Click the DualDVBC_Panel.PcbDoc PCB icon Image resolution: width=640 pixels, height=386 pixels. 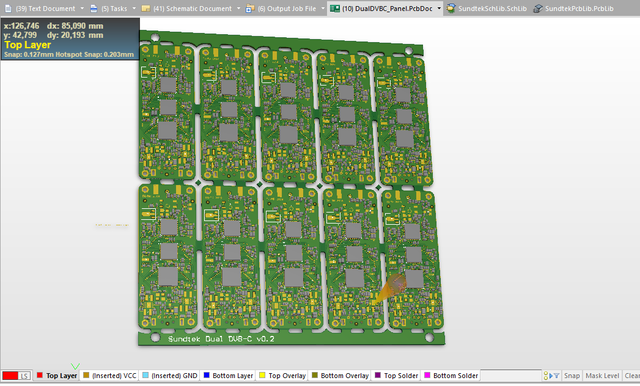[x=335, y=8]
